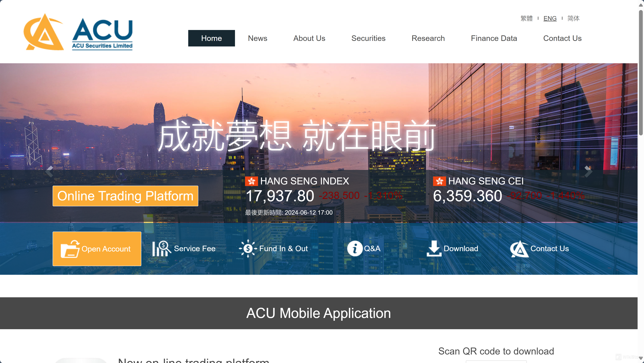Click the scrollbar down arrow
The width and height of the screenshot is (644, 363).
(641, 358)
